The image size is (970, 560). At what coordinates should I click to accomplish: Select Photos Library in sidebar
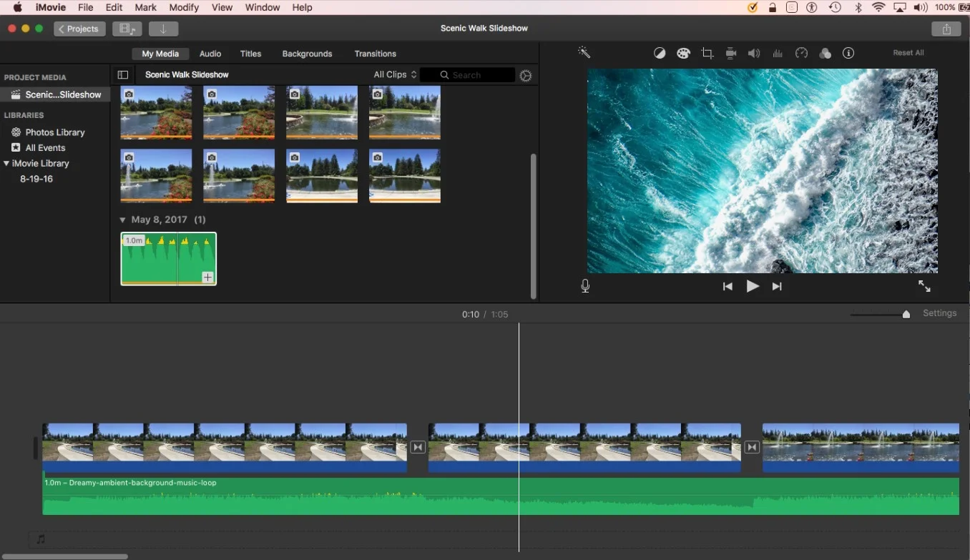pyautogui.click(x=55, y=132)
